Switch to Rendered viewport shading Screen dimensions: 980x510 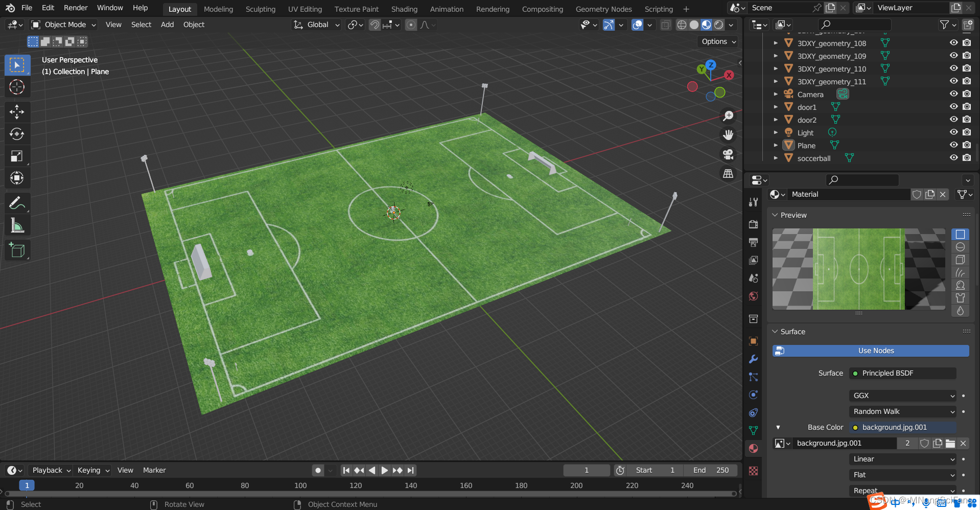pyautogui.click(x=719, y=25)
